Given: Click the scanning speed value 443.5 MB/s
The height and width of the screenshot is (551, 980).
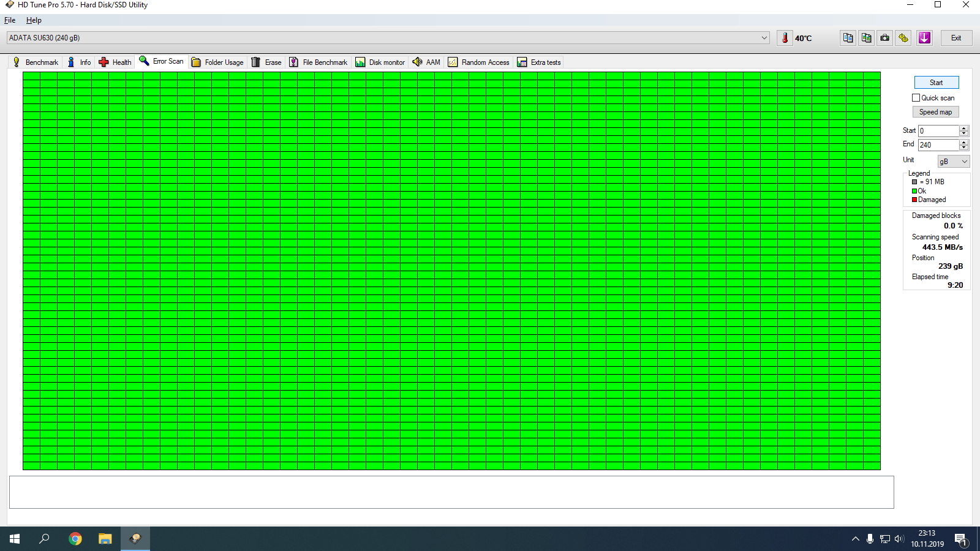Looking at the screenshot, I should (x=943, y=247).
